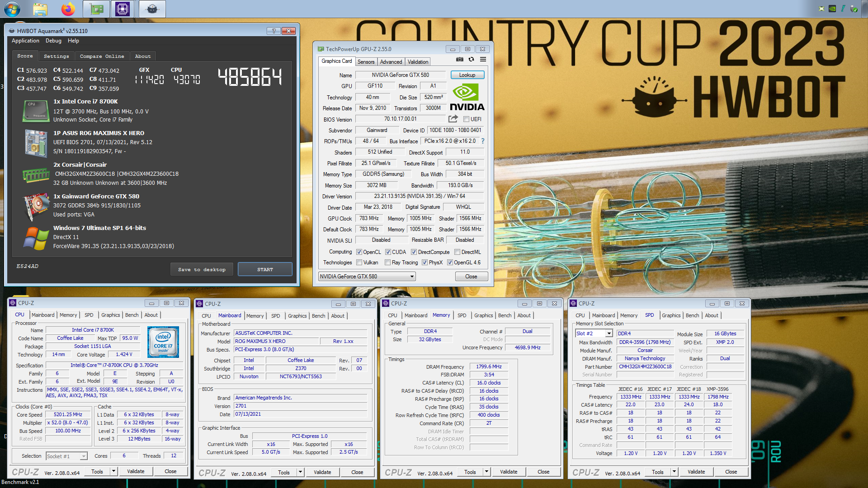Click the teal exclamation tray icon

coord(843,9)
